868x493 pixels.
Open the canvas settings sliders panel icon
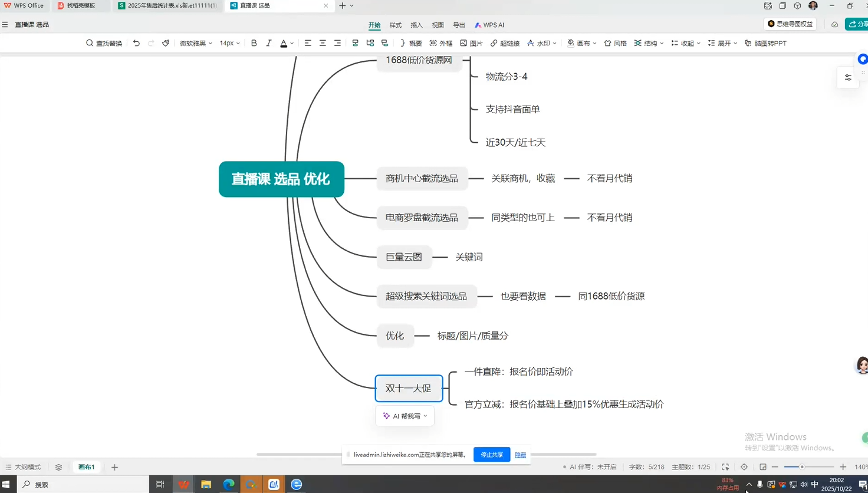point(848,77)
